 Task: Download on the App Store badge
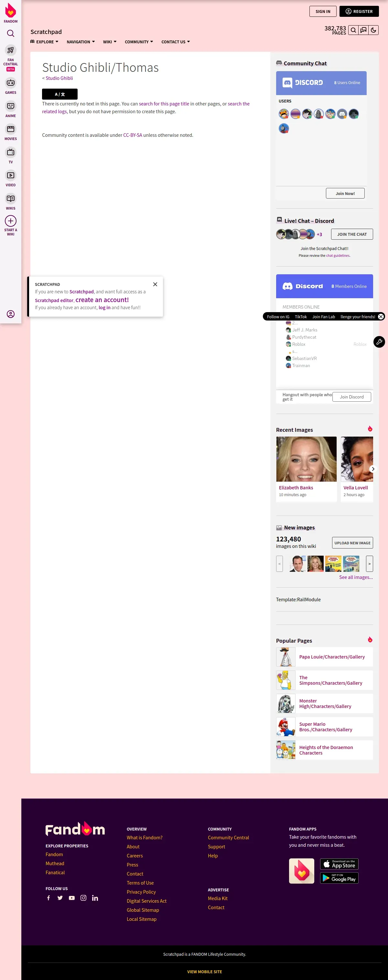(x=339, y=864)
